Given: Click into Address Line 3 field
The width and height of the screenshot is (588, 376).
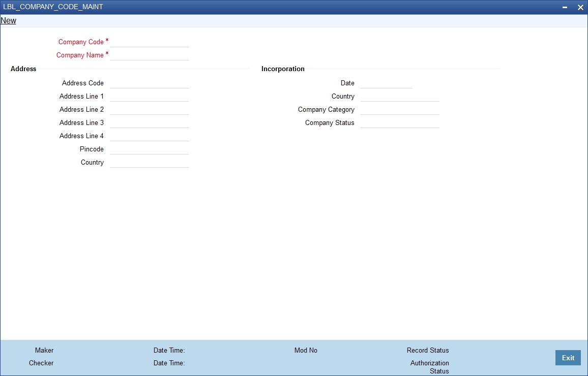Looking at the screenshot, I should (x=149, y=122).
